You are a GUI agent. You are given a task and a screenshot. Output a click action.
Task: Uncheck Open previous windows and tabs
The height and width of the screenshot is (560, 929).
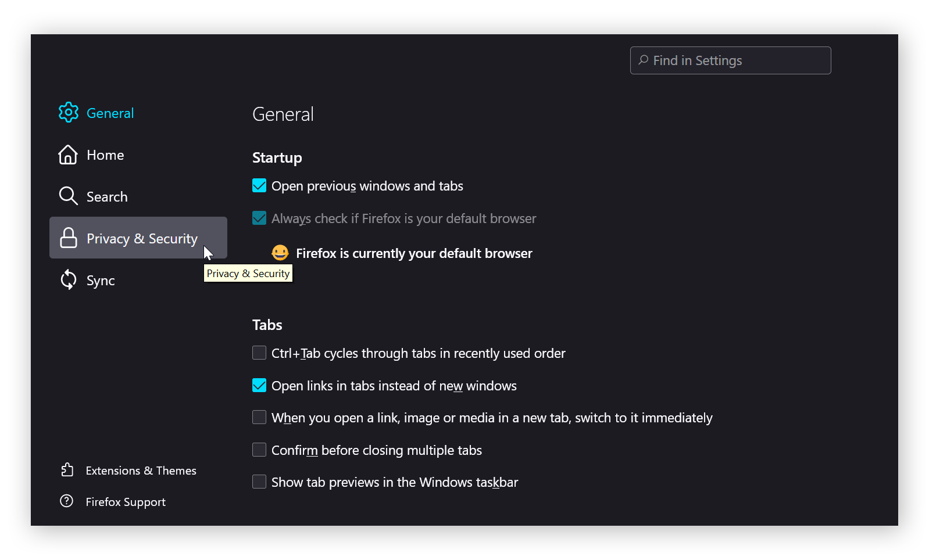pyautogui.click(x=259, y=186)
